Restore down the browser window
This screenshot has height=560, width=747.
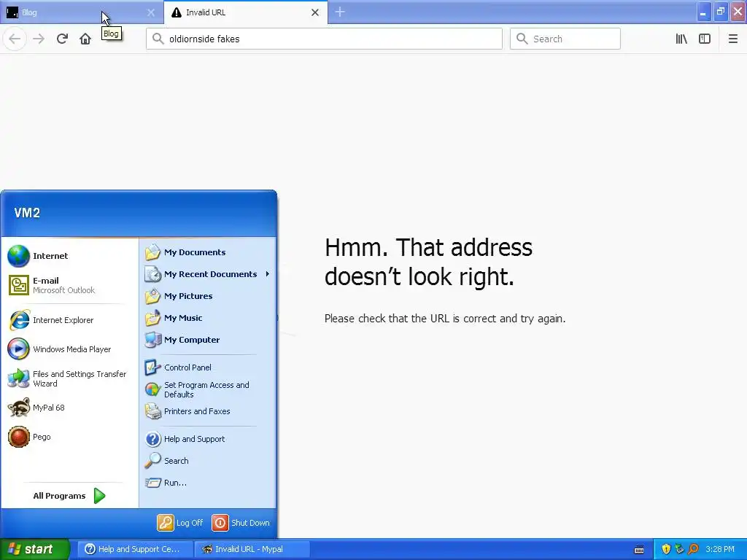point(721,12)
